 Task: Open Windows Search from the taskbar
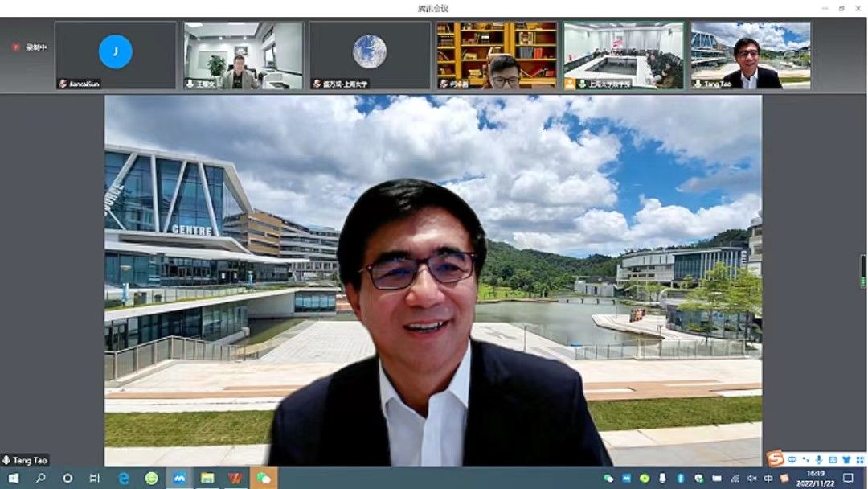tap(40, 478)
